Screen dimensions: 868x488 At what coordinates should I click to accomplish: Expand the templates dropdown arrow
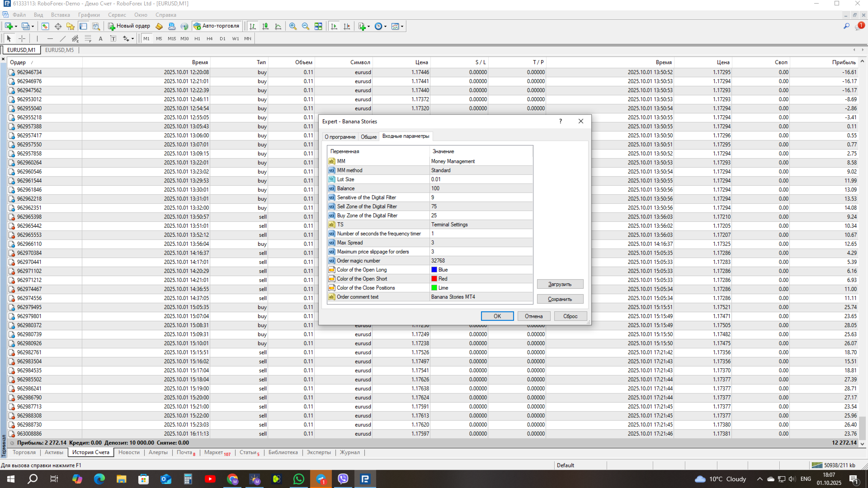[x=402, y=26]
